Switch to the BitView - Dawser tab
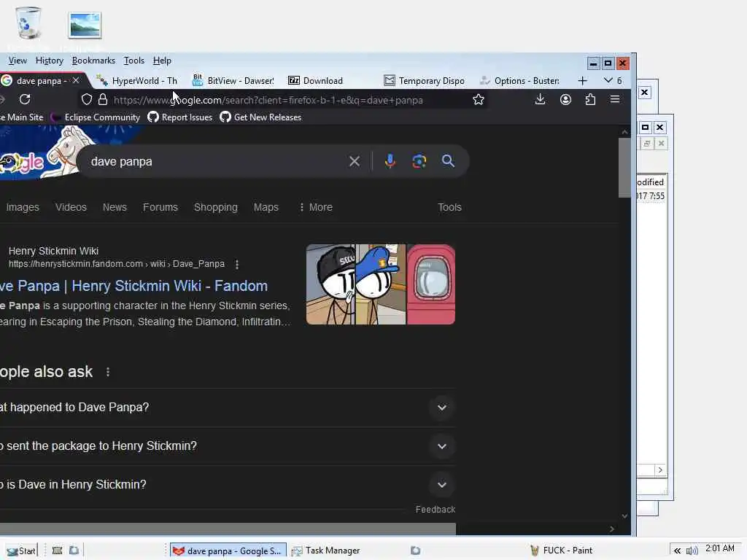The image size is (747, 560). pyautogui.click(x=233, y=81)
